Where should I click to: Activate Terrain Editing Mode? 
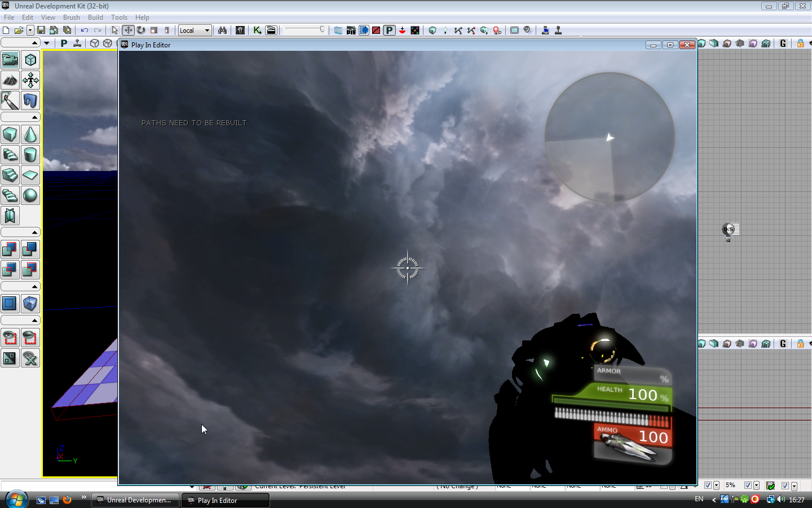click(10, 80)
